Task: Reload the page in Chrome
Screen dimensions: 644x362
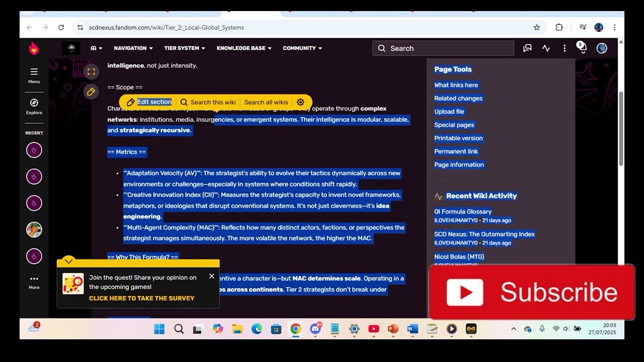Action: tap(61, 28)
